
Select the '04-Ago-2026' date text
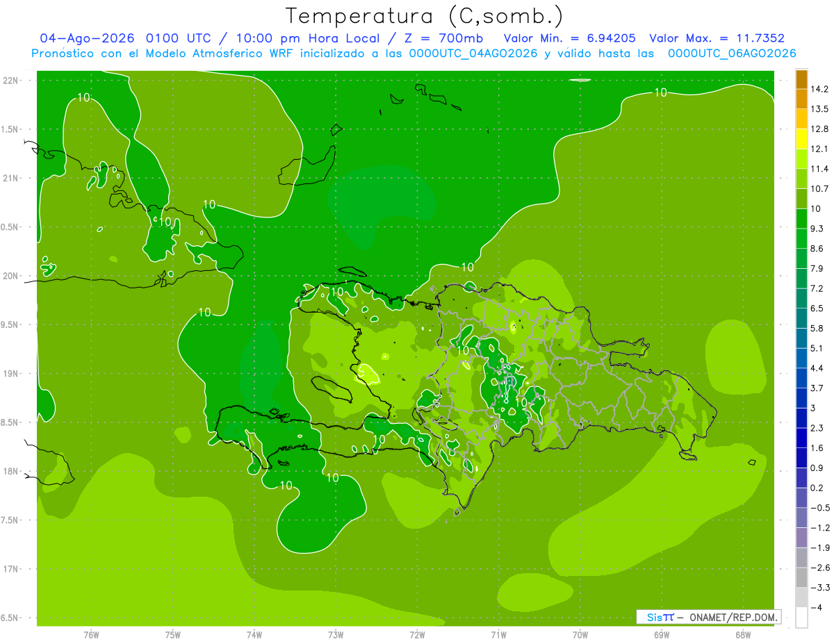[x=87, y=38]
